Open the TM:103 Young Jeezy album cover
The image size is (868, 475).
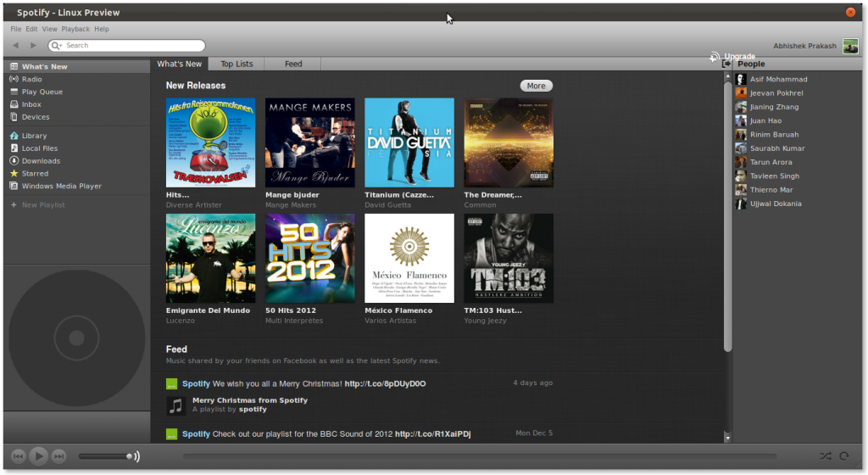point(509,259)
